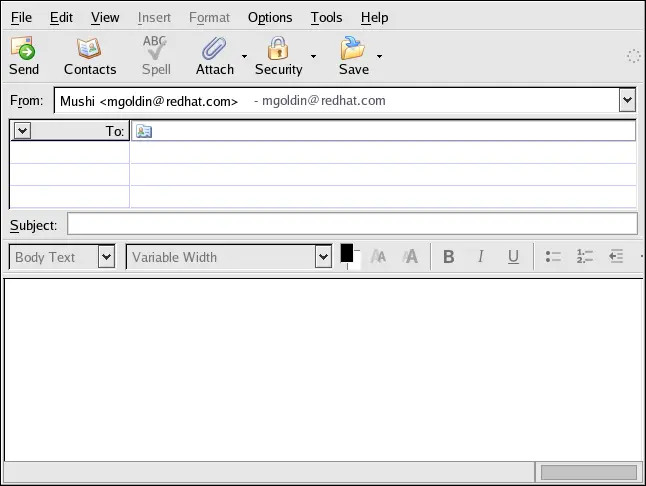
Task: Click the Security padlock icon
Action: tap(278, 48)
